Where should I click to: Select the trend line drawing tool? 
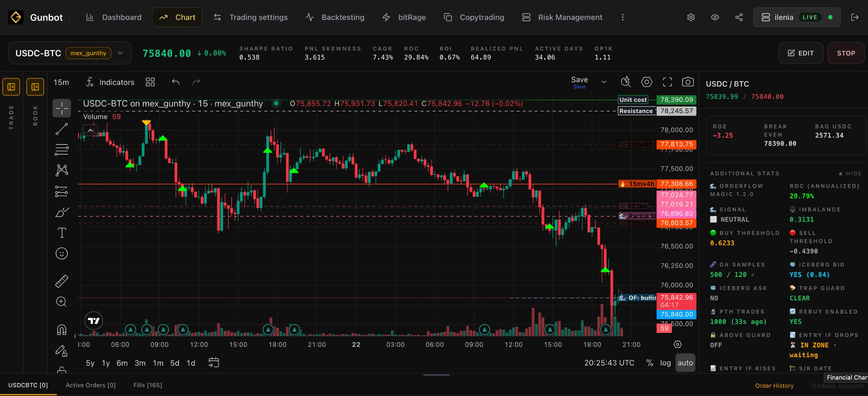click(x=62, y=129)
